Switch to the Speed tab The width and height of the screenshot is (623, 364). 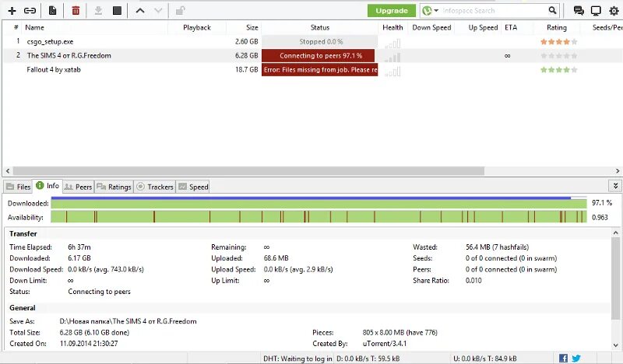tap(193, 187)
